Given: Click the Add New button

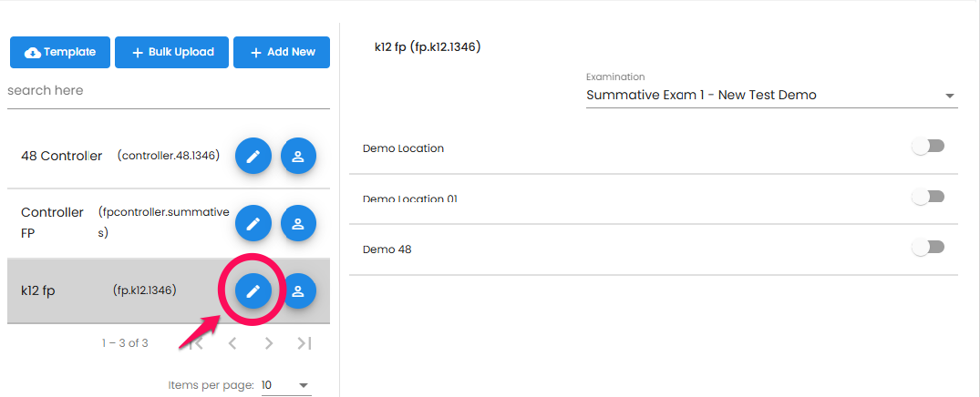Looking at the screenshot, I should [x=282, y=53].
